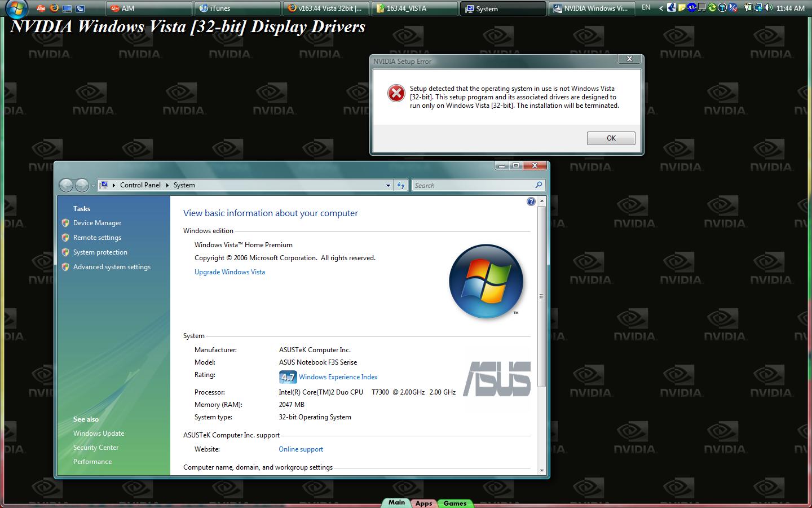Select the Games desktop tab
812x508 pixels.
[x=454, y=503]
